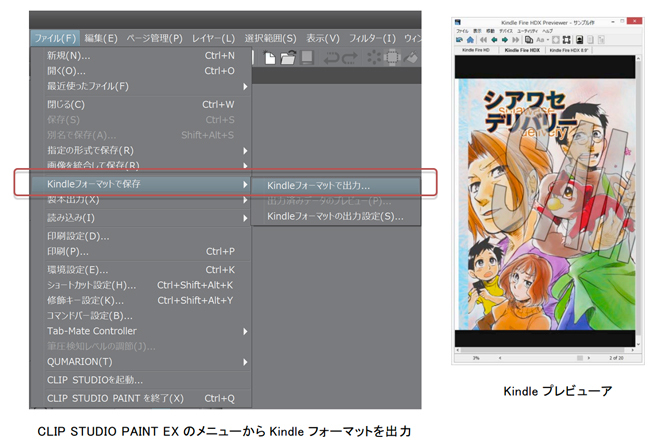
Task: Open デバイス menu in Kindle Previewer
Action: coord(506,31)
